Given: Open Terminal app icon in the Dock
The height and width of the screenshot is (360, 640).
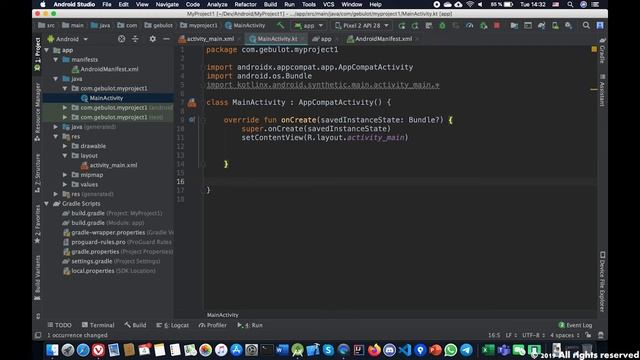Looking at the screenshot, I should coord(267,350).
